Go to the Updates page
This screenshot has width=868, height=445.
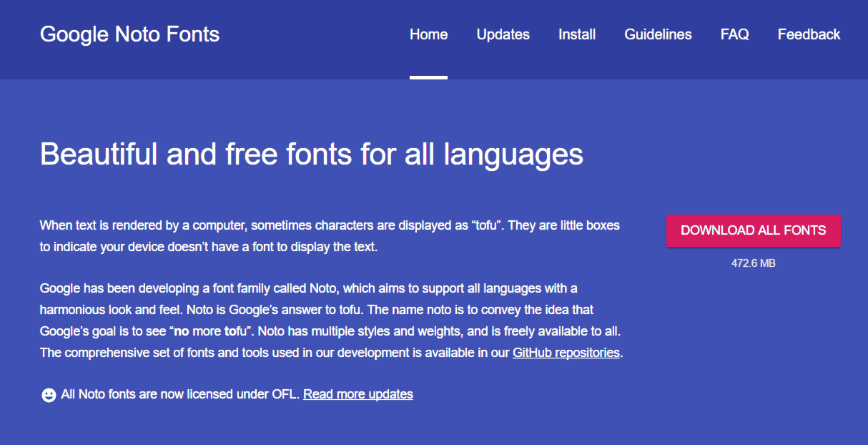click(x=503, y=34)
